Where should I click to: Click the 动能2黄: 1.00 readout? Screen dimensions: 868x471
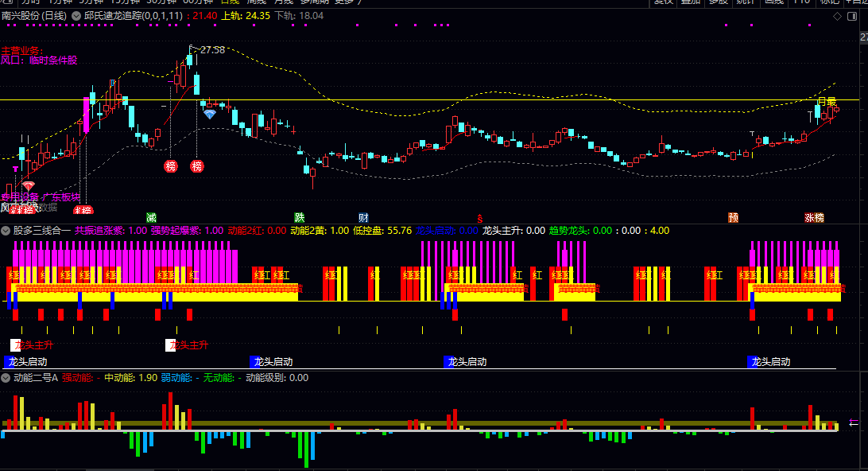320,231
